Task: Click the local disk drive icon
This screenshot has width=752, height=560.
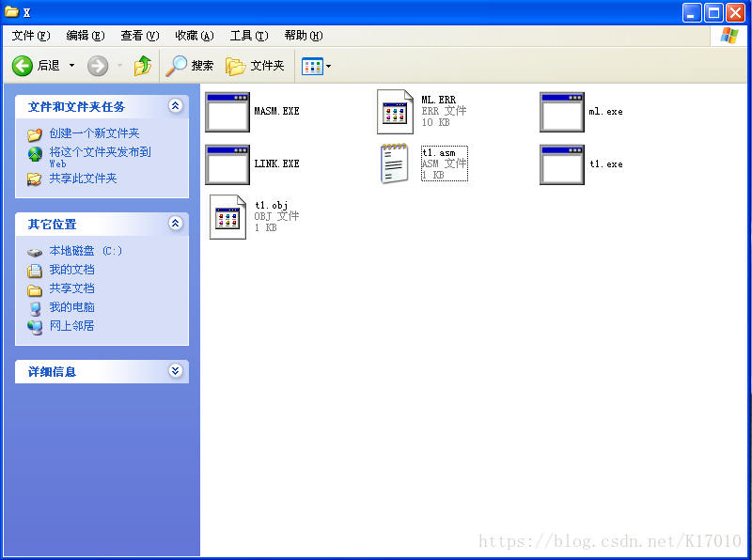Action: (35, 252)
